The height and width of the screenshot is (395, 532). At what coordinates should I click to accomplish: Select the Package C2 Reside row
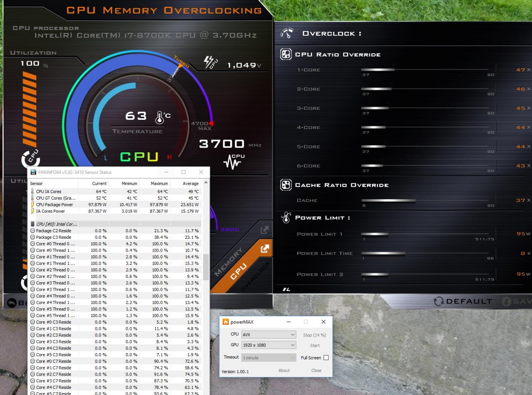point(115,231)
